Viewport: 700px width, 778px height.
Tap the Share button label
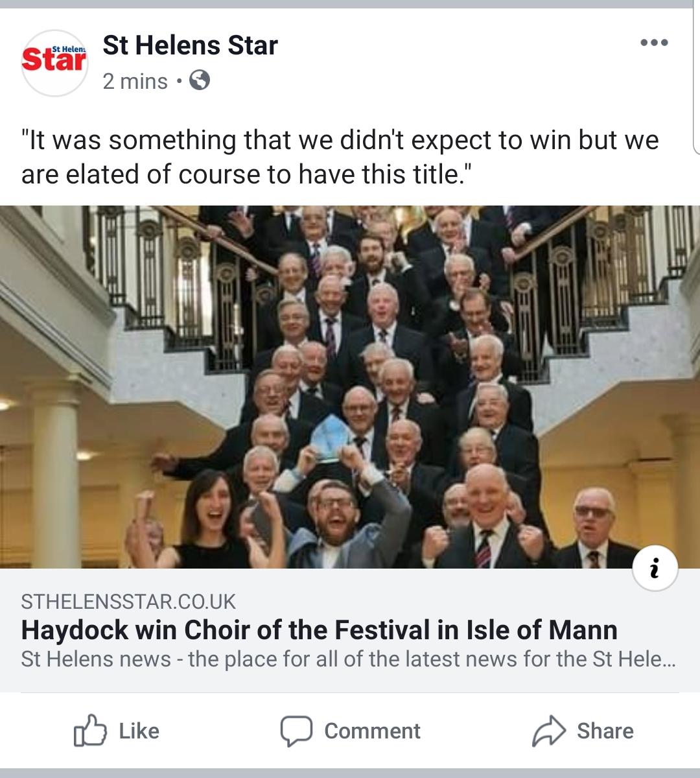605,731
